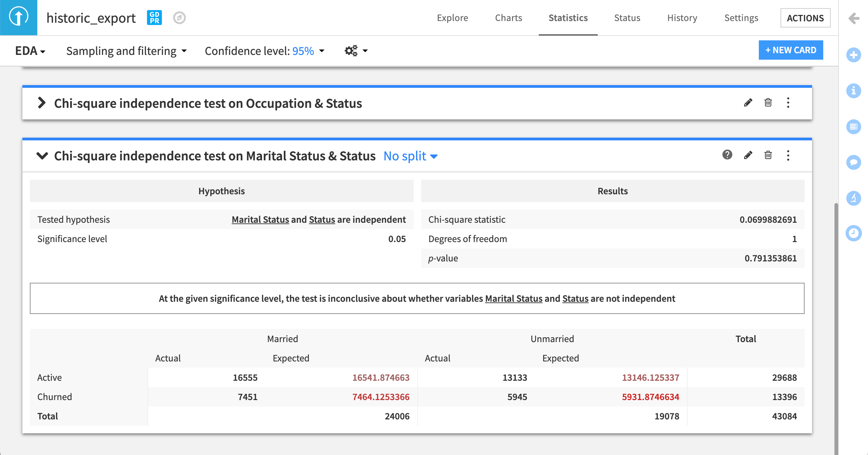Click the Marital Status link in hypothesis row
Image resolution: width=868 pixels, height=455 pixels.
coord(260,220)
